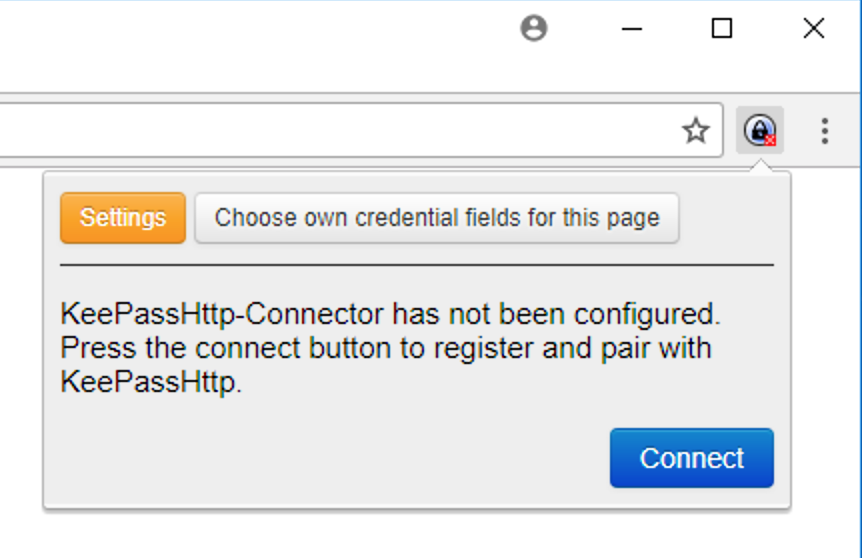Bookmark this page with the star icon

(x=695, y=130)
